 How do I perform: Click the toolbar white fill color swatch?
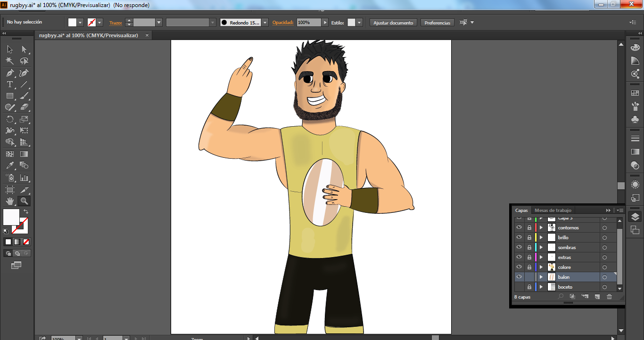[x=11, y=217]
